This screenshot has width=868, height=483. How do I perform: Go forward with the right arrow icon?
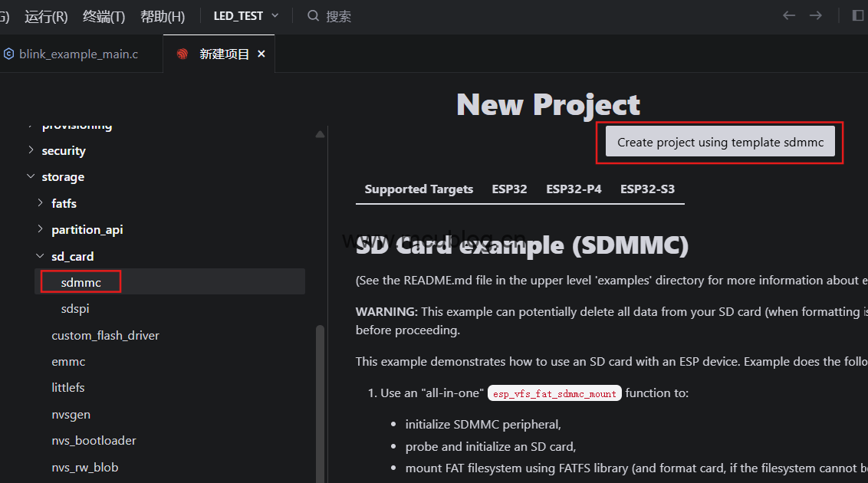[x=816, y=16]
